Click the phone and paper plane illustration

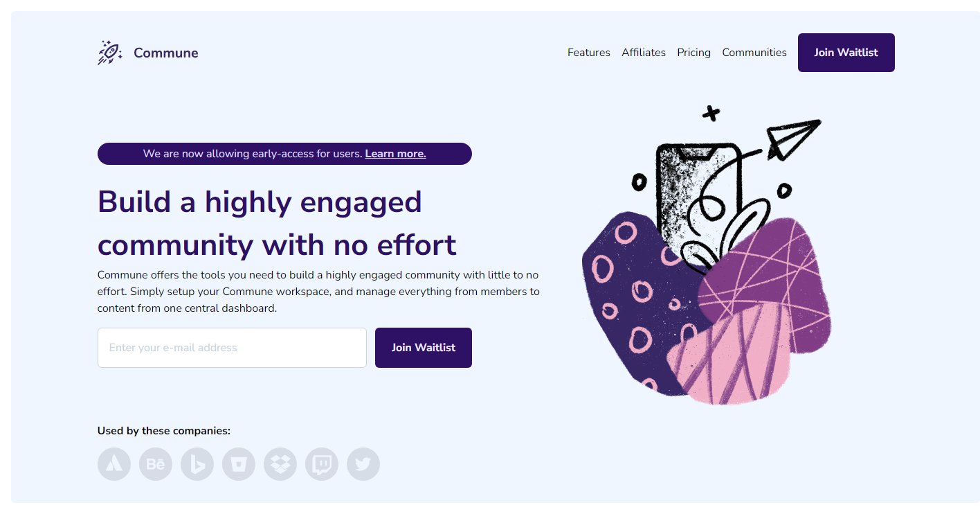tap(707, 255)
